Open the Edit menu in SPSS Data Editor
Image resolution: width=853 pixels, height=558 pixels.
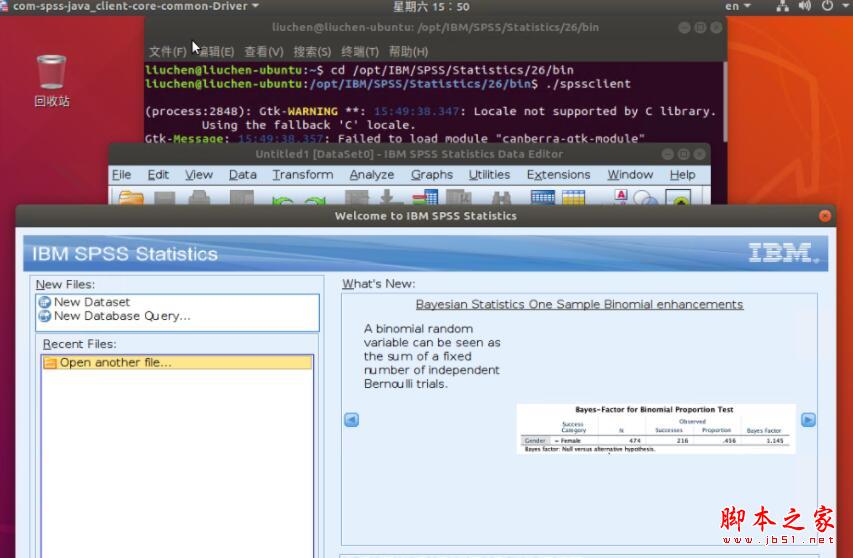click(x=158, y=175)
